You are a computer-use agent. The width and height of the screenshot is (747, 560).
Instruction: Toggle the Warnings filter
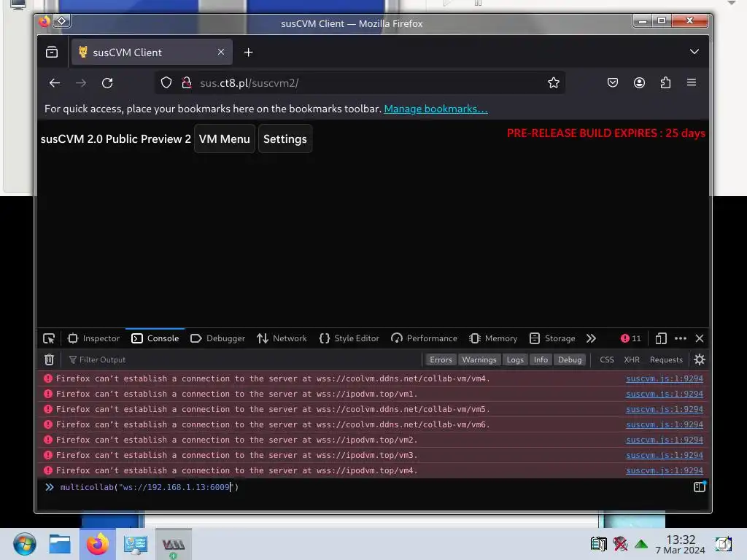pos(479,359)
